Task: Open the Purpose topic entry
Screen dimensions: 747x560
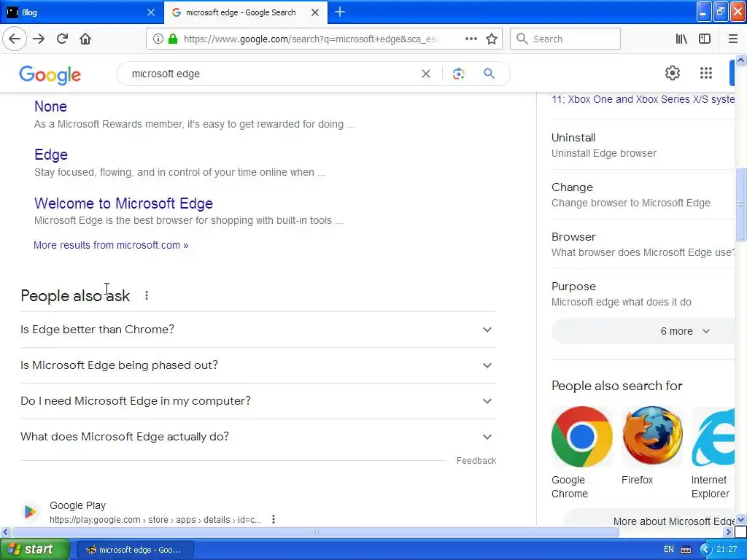Action: [x=643, y=294]
